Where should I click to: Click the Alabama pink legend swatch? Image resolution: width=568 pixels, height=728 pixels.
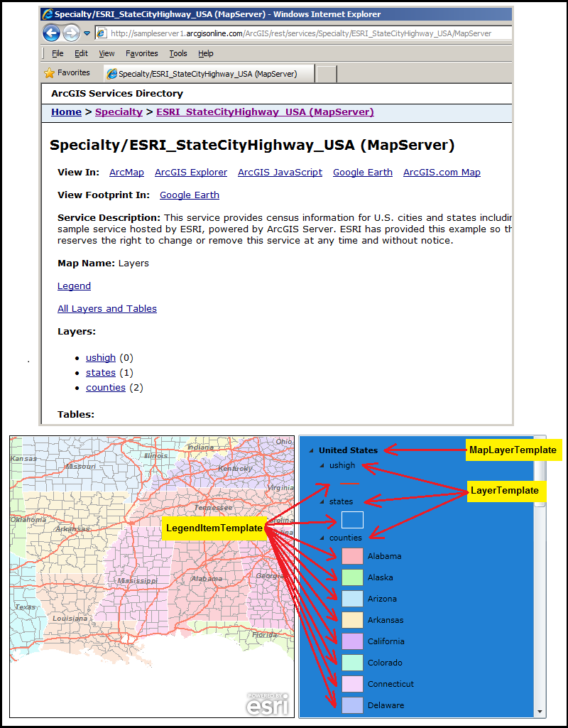tap(351, 556)
